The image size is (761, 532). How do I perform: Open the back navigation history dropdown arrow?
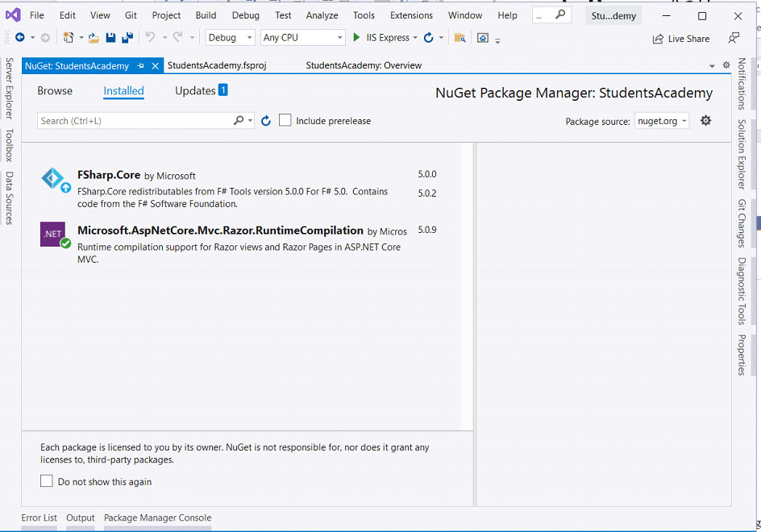32,37
